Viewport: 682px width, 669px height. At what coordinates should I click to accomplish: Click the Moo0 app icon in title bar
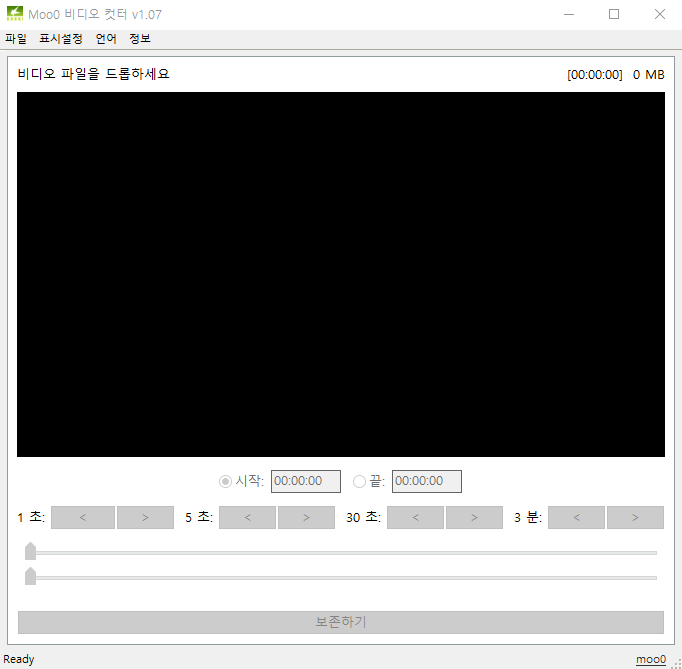(x=15, y=14)
